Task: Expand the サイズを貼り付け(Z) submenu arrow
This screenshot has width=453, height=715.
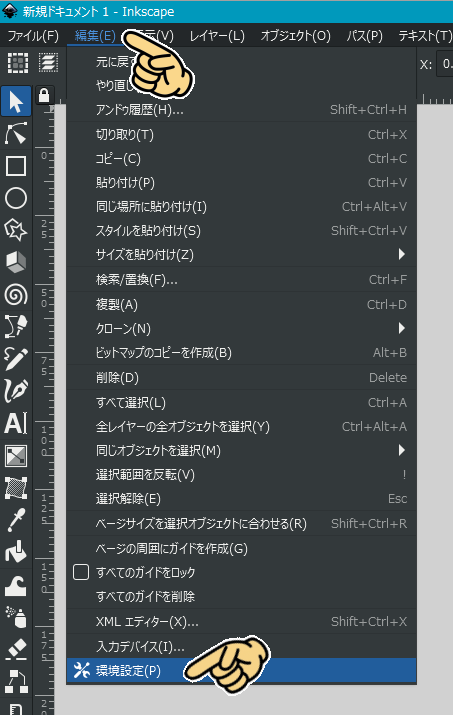Action: pos(401,254)
